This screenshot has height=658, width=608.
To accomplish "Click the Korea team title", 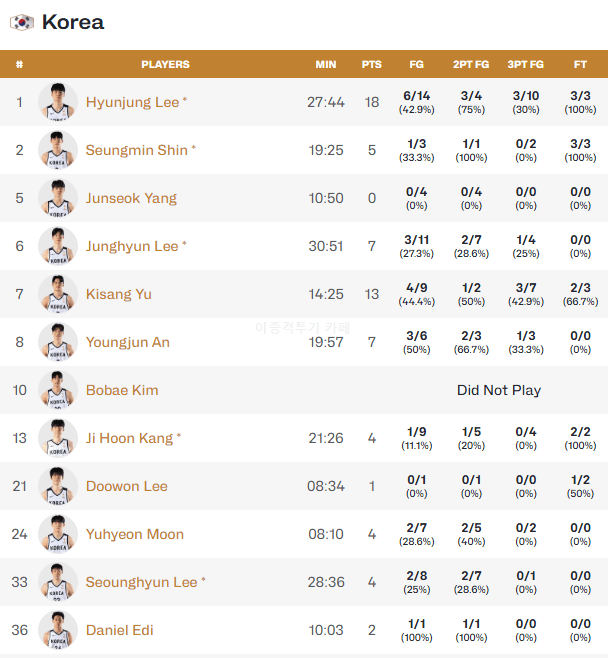I will coord(73,22).
